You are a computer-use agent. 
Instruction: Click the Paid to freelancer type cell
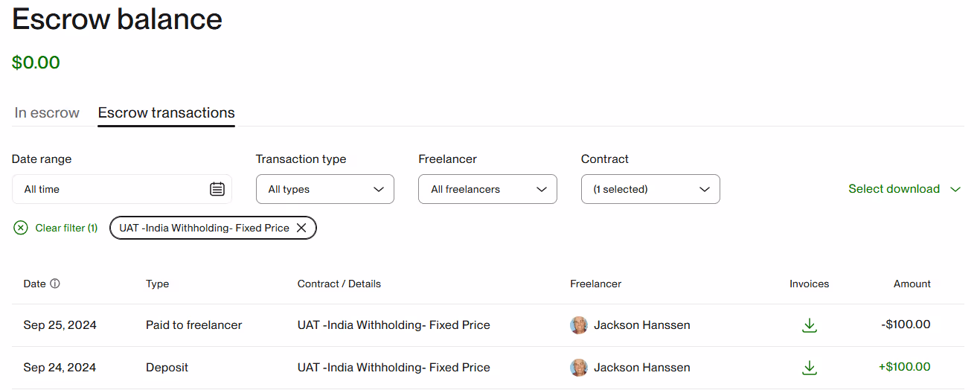194,325
